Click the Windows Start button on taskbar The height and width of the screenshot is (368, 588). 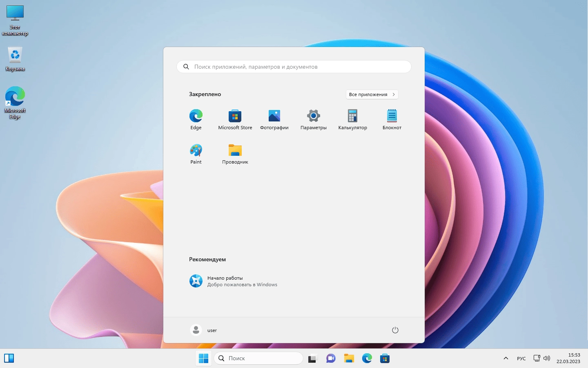pos(203,359)
